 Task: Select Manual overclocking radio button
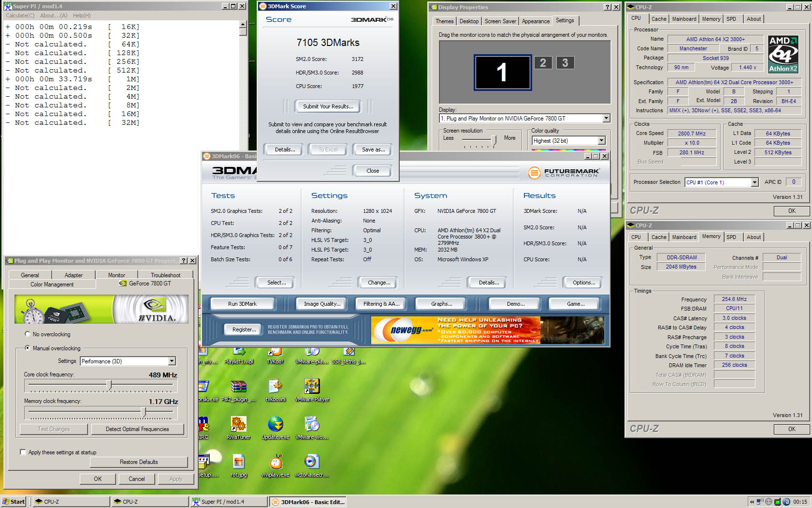(x=27, y=348)
